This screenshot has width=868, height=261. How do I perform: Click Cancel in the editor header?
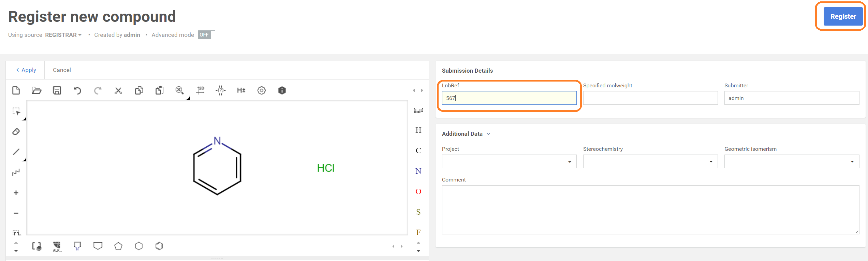pos(62,70)
